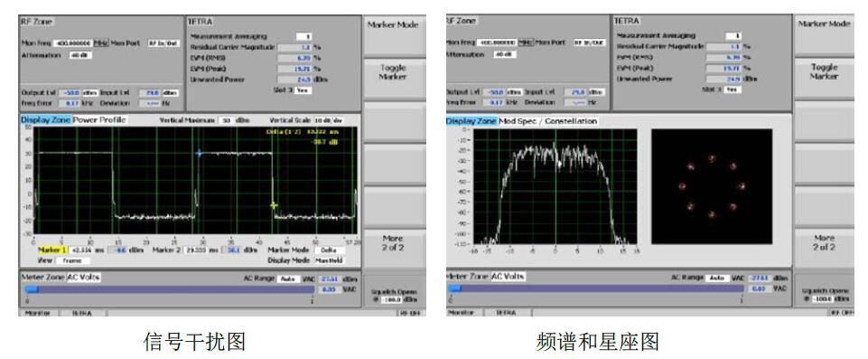Select the Power Profile display zone tab
Screen dimensions: 868x359
(99, 119)
